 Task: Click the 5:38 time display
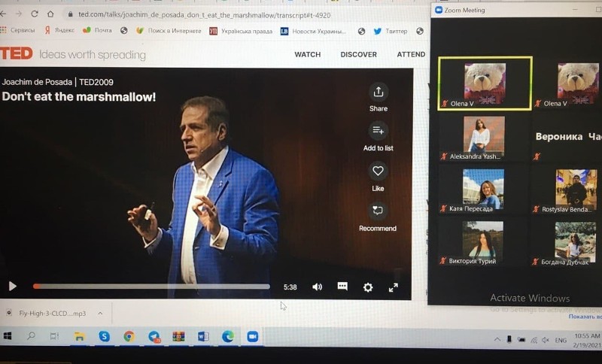tap(290, 287)
